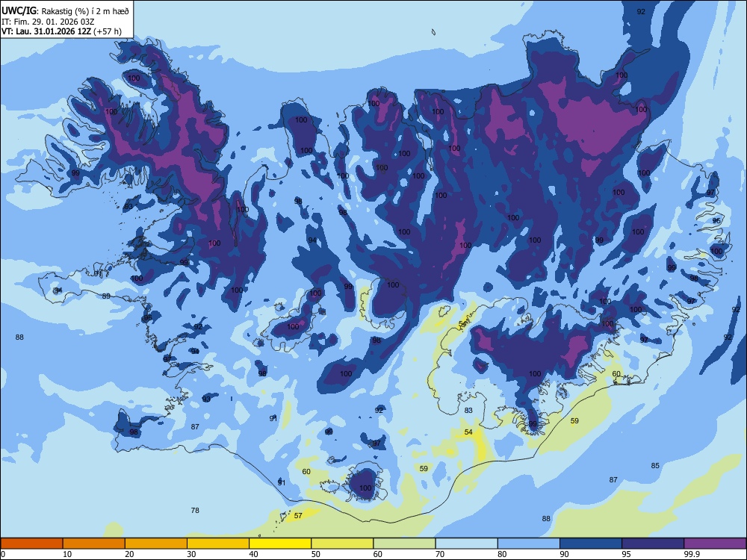
Task: Click the purple 99.9+ legend color swatch
Action: 715,544
